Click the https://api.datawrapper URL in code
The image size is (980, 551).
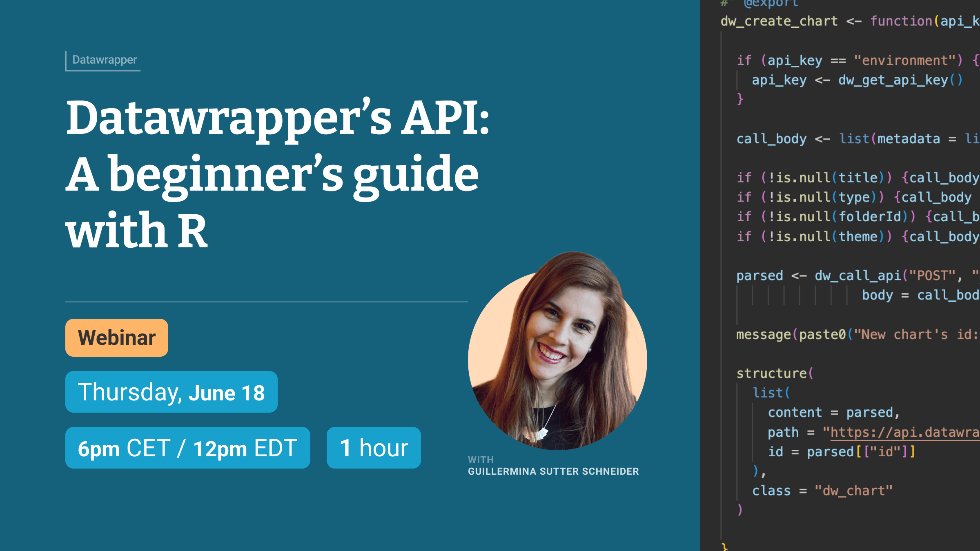point(905,432)
